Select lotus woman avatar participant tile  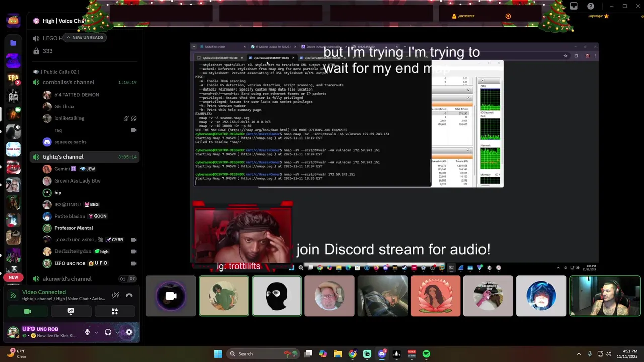pyautogui.click(x=435, y=296)
